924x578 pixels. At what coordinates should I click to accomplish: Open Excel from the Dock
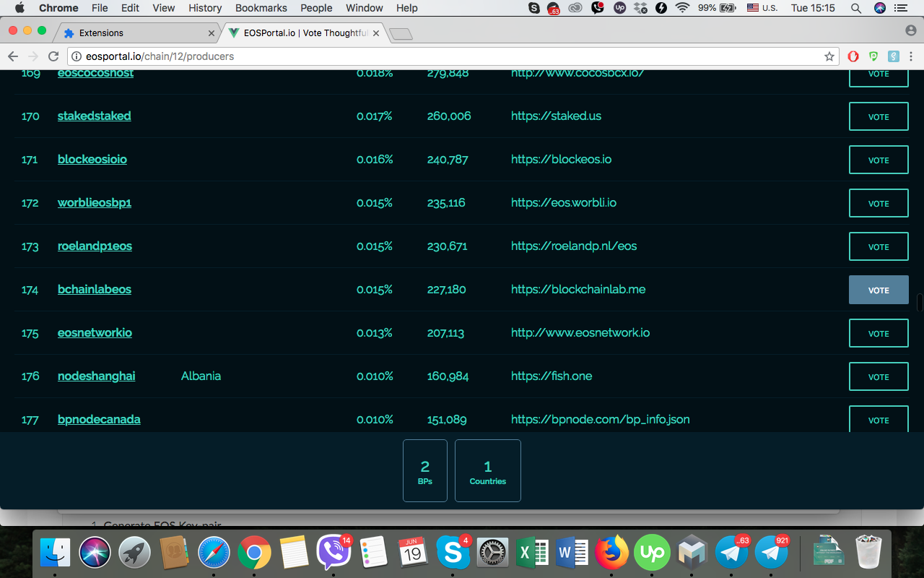pyautogui.click(x=532, y=553)
